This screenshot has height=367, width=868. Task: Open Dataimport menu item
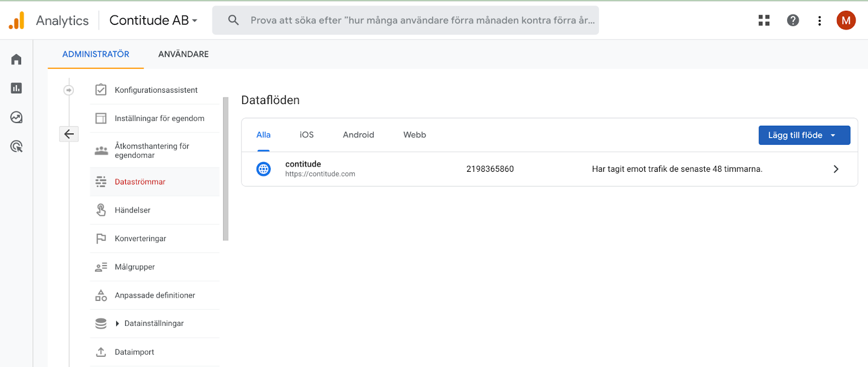pyautogui.click(x=155, y=352)
